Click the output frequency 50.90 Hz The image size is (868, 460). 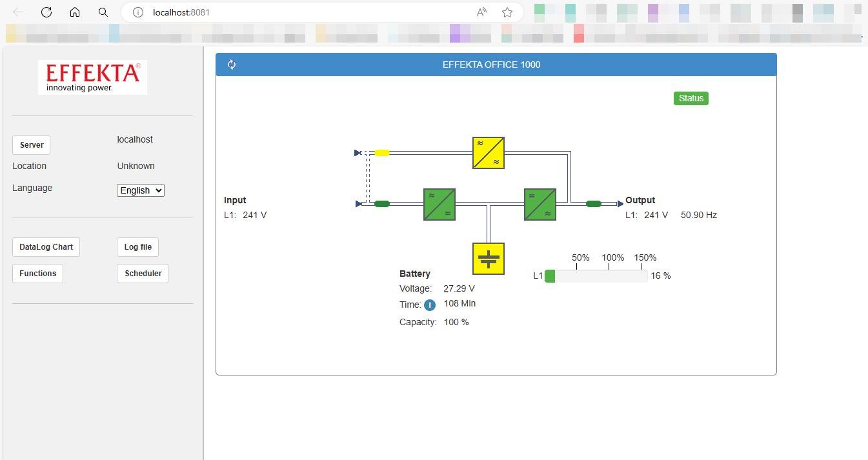(699, 215)
